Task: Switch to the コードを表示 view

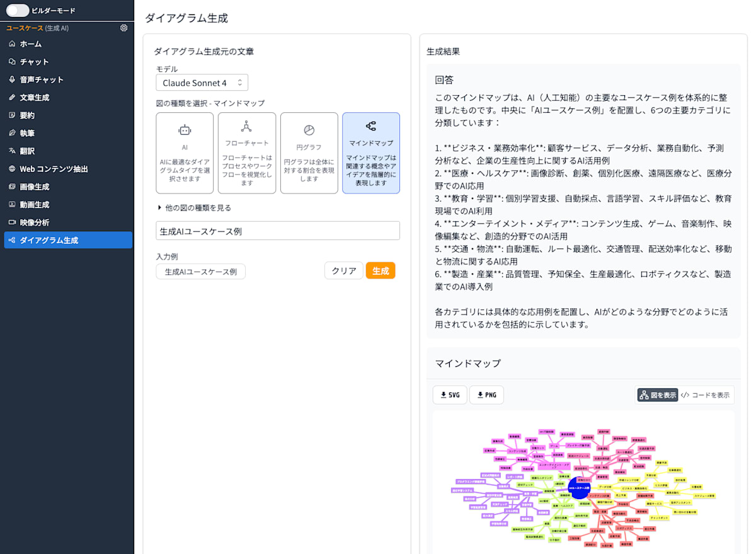Action: (706, 395)
